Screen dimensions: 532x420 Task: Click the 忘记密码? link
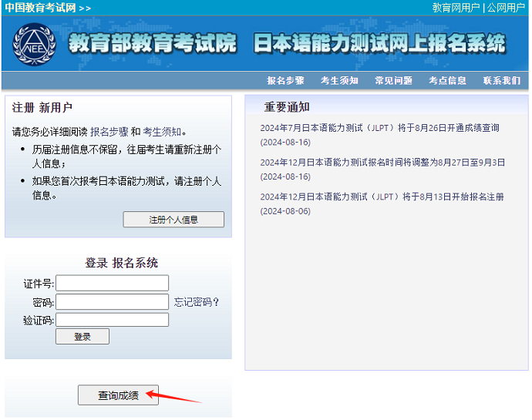(196, 302)
